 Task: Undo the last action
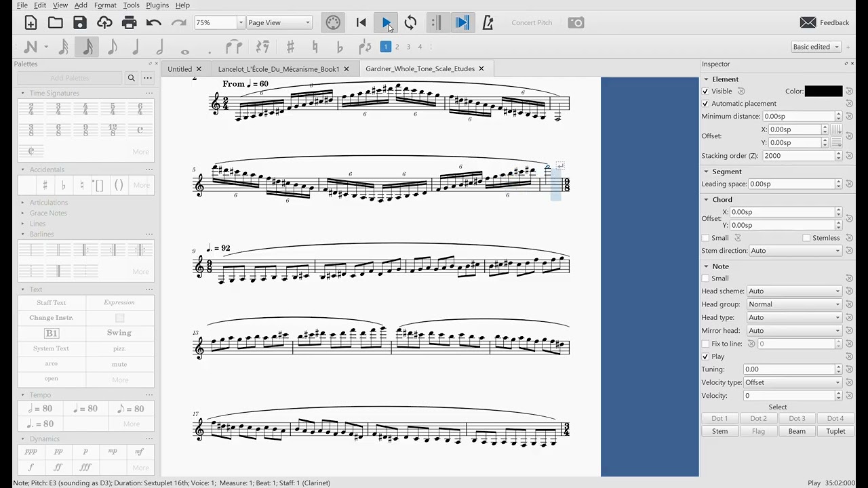point(154,22)
